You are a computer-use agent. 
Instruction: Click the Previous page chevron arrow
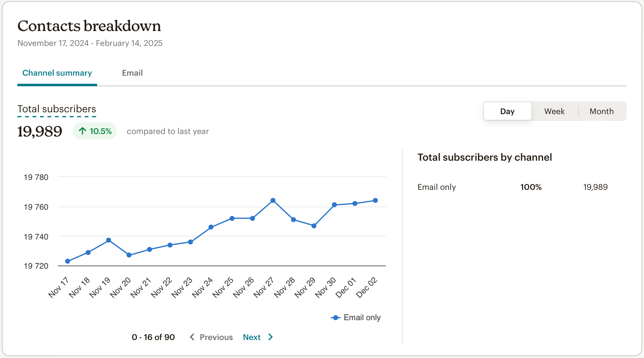[x=192, y=337]
